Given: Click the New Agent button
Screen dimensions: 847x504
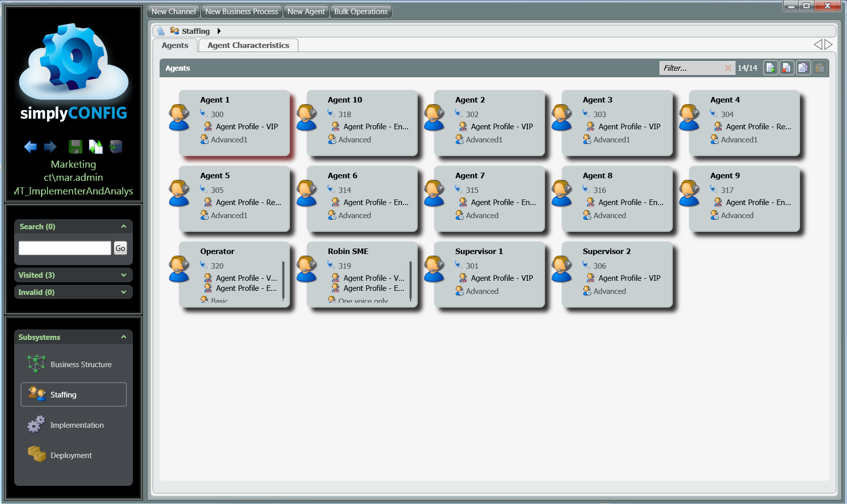Looking at the screenshot, I should click(x=306, y=11).
